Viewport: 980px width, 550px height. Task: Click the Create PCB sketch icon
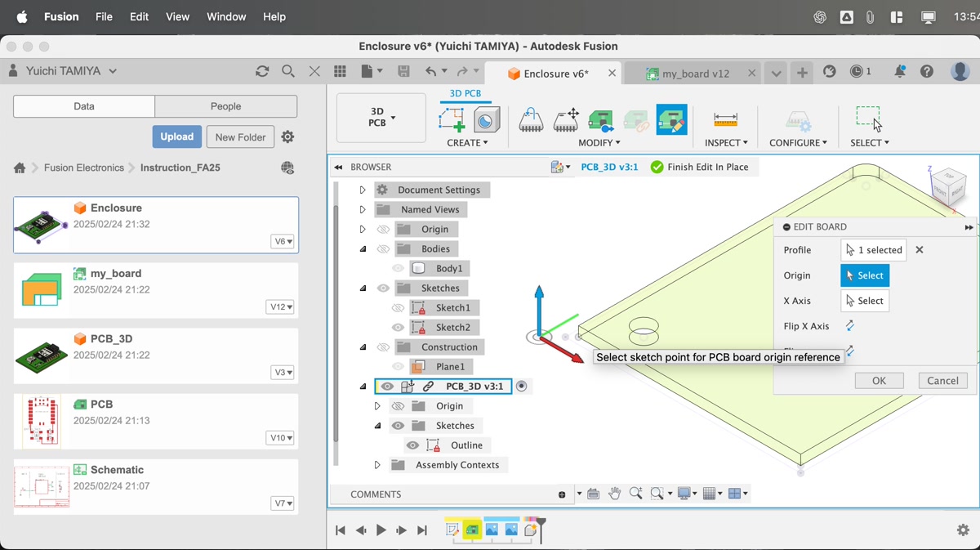[x=452, y=120]
